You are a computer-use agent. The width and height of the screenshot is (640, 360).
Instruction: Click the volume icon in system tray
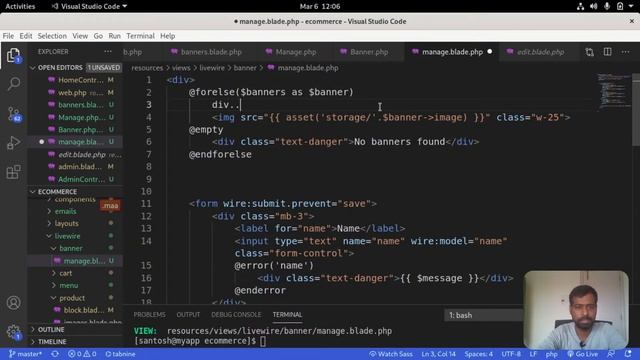pyautogui.click(x=593, y=6)
